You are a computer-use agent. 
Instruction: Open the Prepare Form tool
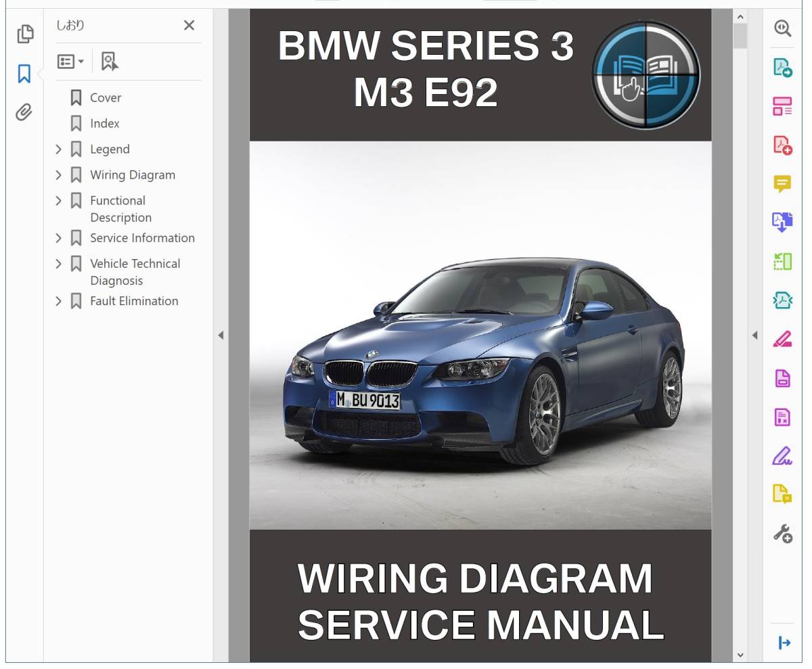[x=783, y=417]
